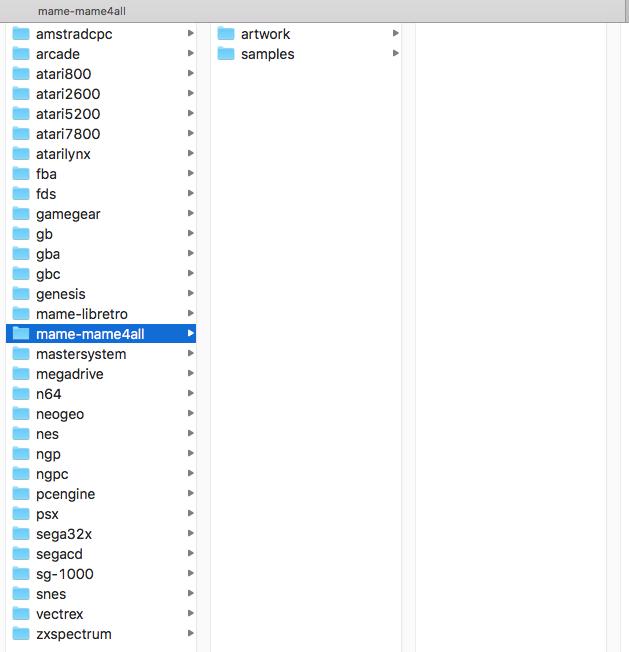The width and height of the screenshot is (629, 652).
Task: Select the ngpc folder name
Action: 52,474
